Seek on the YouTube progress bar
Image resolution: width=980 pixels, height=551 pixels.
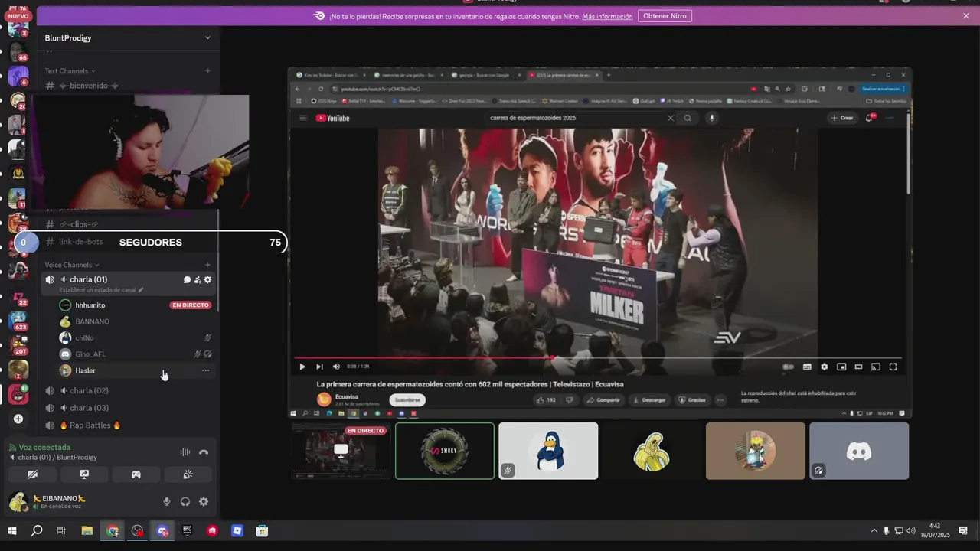[x=597, y=357]
